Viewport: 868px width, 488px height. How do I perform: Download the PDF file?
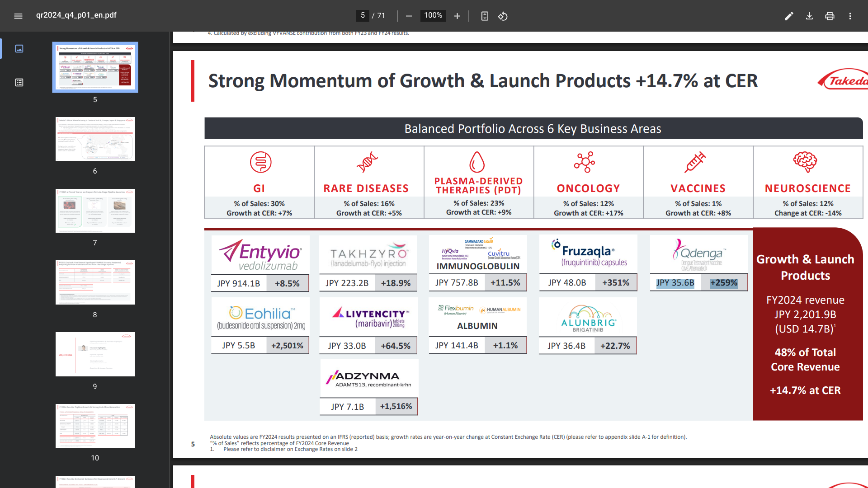pyautogui.click(x=809, y=16)
